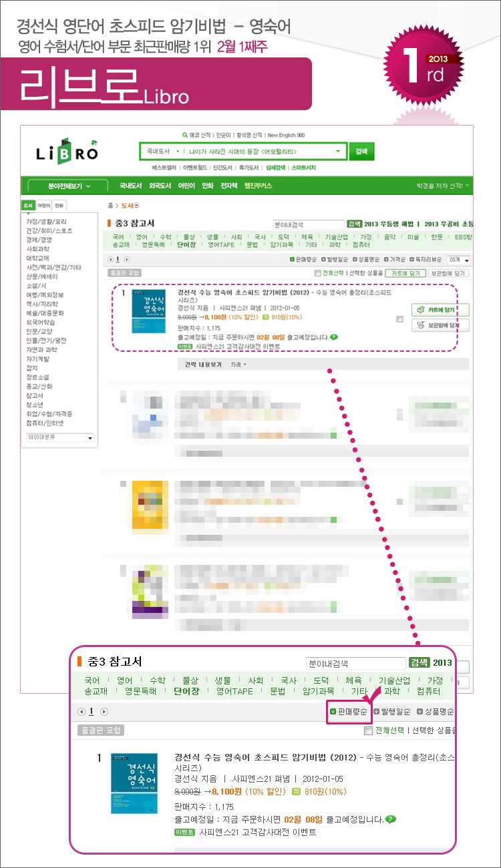The height and width of the screenshot is (868, 501).
Task: Click the 적립 badge beside 810원 in the inset
Action: [297, 792]
